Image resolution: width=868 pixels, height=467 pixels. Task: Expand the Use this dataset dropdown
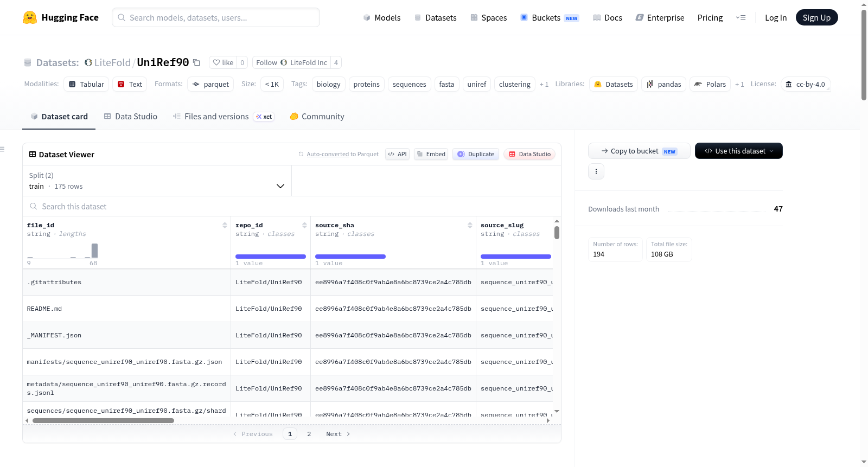tap(738, 151)
